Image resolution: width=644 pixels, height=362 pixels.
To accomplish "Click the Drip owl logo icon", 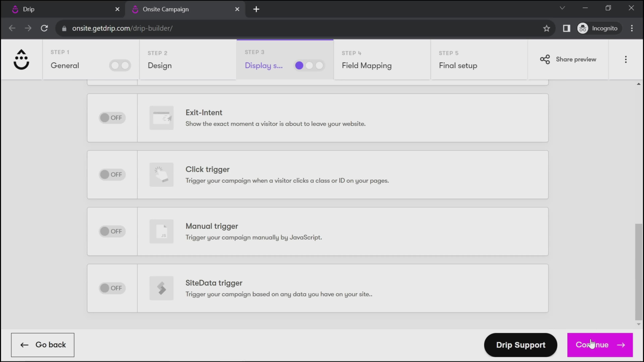I will [21, 59].
